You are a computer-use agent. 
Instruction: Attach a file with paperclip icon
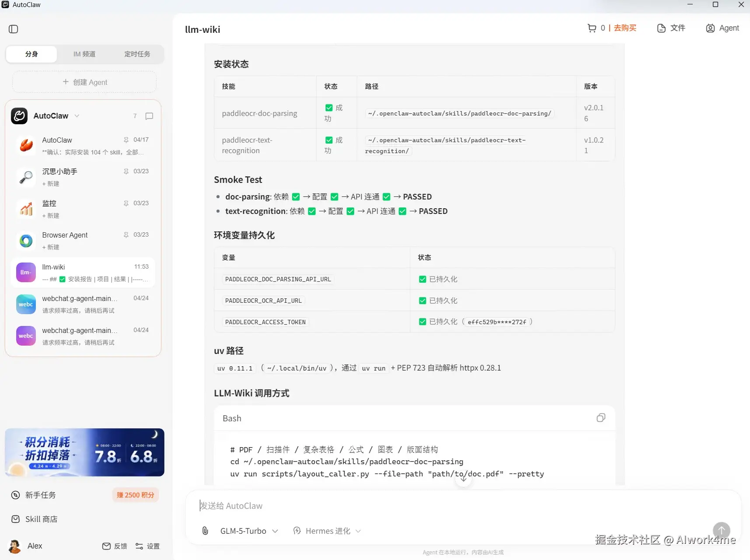(205, 531)
